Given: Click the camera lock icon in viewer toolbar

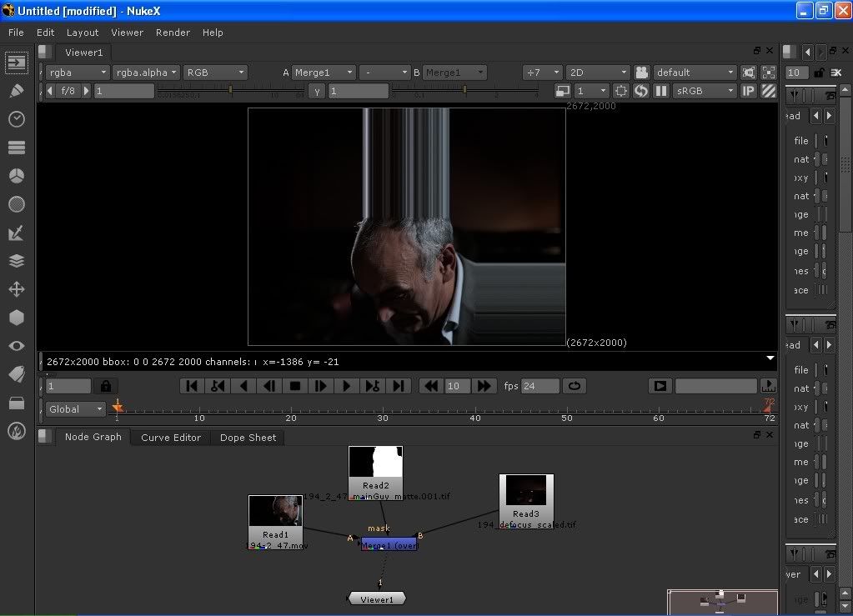Looking at the screenshot, I should (x=641, y=73).
